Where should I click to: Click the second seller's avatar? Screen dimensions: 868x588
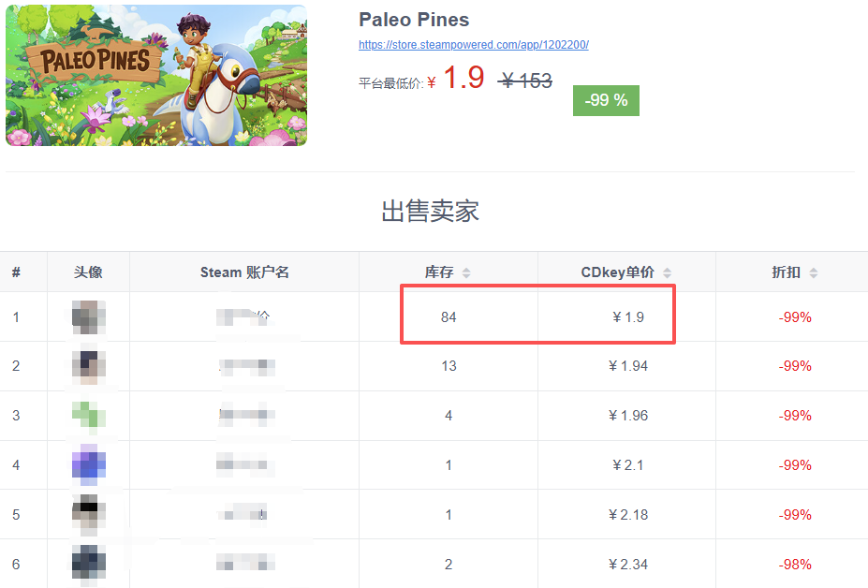pos(89,366)
